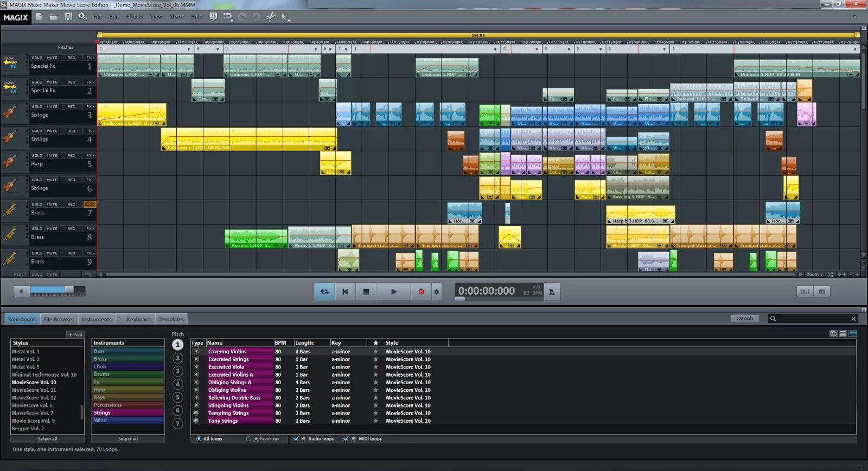Viewport: 868px width, 471px height.
Task: Select the scissors split tool
Action: tap(270, 17)
